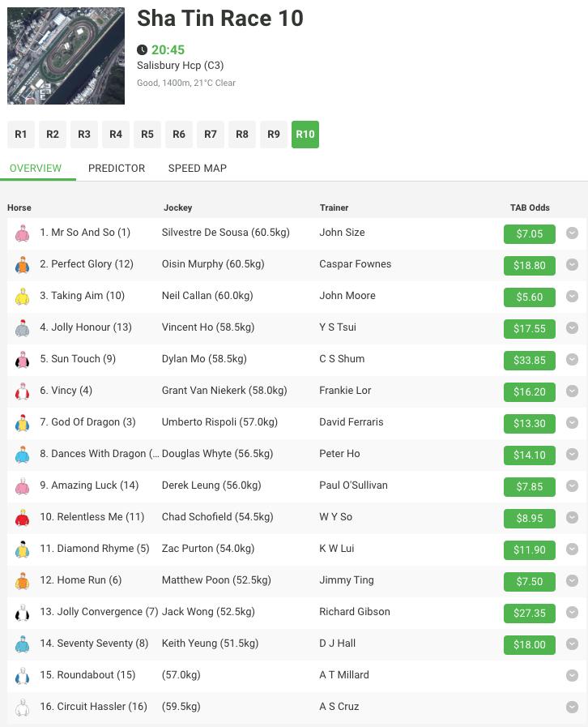Click the red silks icon for Relentless Me
Viewport: 588px width, 727px height.
click(x=22, y=518)
